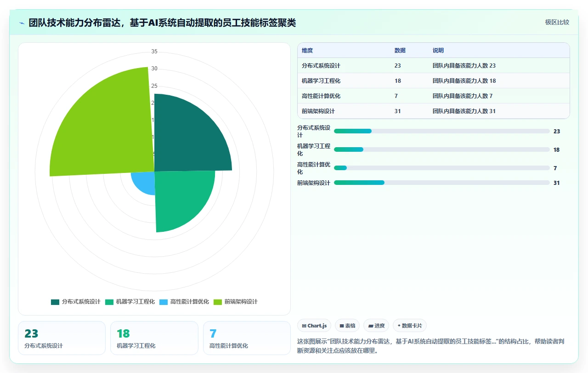
Task: Open the 7 高性能计算优化 data card
Action: (247, 338)
